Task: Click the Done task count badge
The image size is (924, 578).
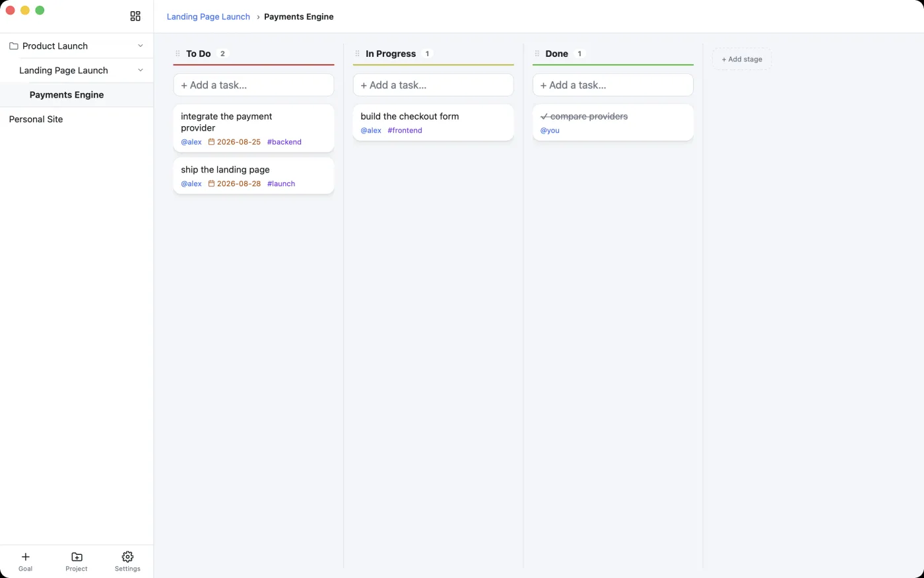Action: 579,54
